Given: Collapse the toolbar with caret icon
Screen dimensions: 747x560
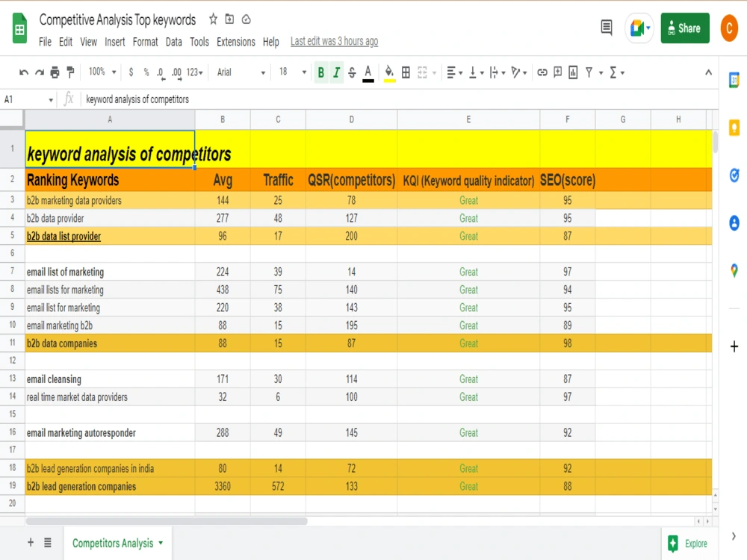Looking at the screenshot, I should [x=708, y=72].
